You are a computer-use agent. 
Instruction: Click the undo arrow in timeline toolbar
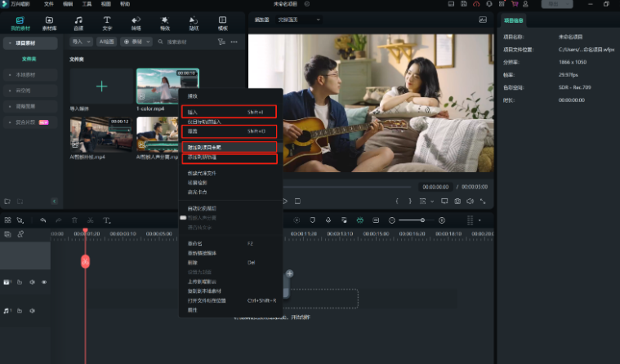click(42, 220)
